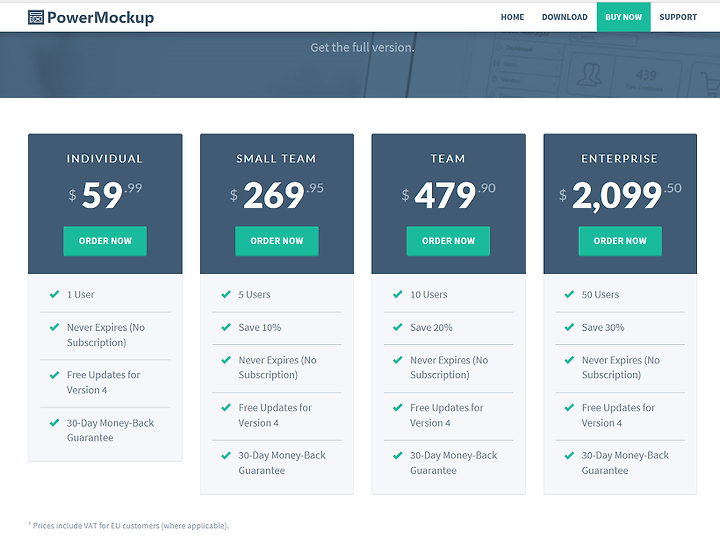Order the Team plan at $479.90

(x=448, y=241)
